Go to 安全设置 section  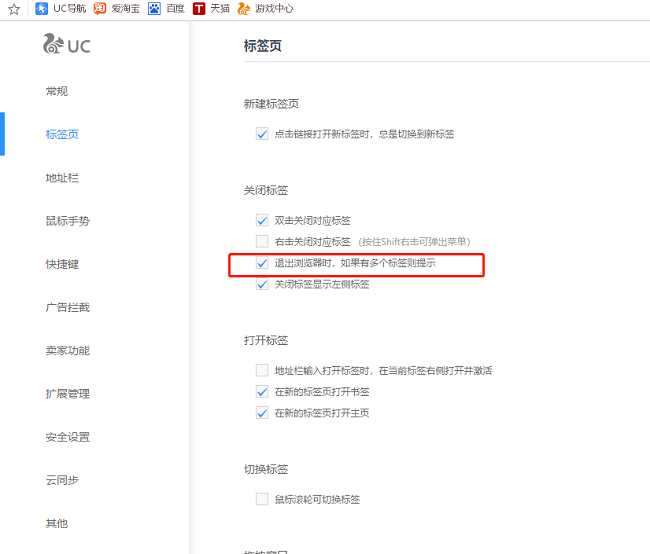click(x=68, y=437)
